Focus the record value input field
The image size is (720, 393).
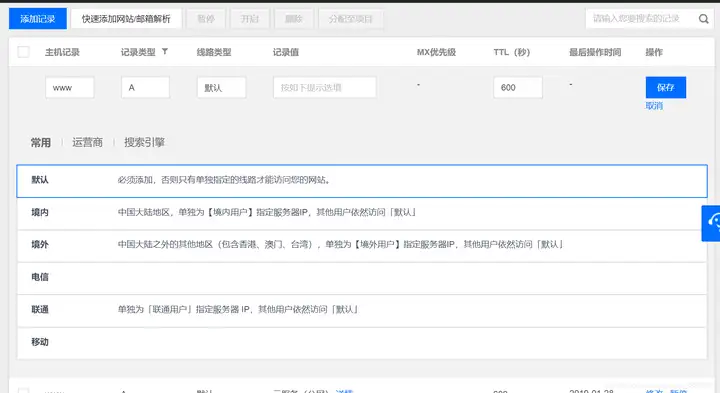[325, 87]
